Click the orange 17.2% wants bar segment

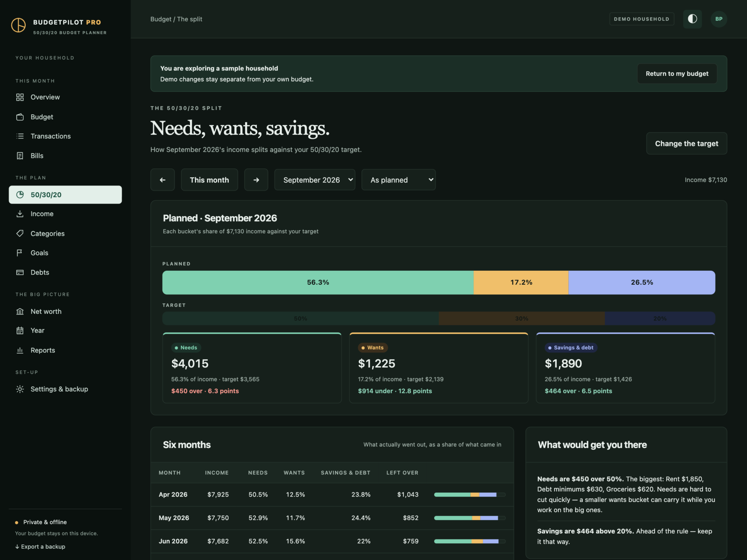point(521,282)
